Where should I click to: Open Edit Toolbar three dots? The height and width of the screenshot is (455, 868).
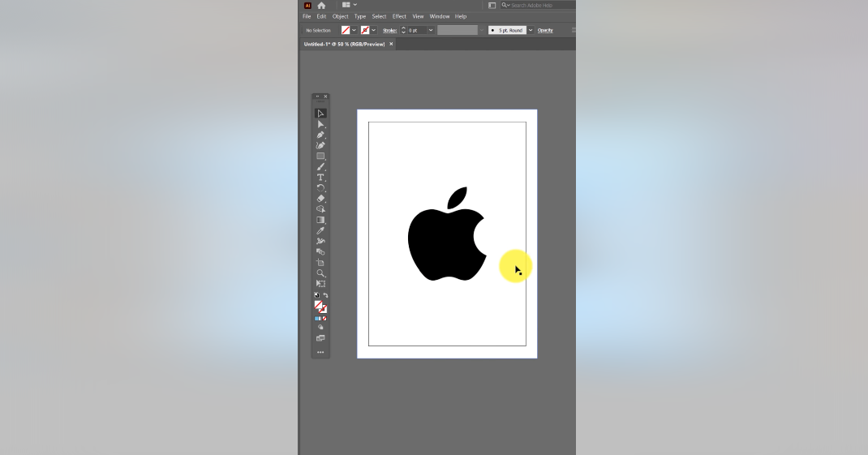click(320, 352)
